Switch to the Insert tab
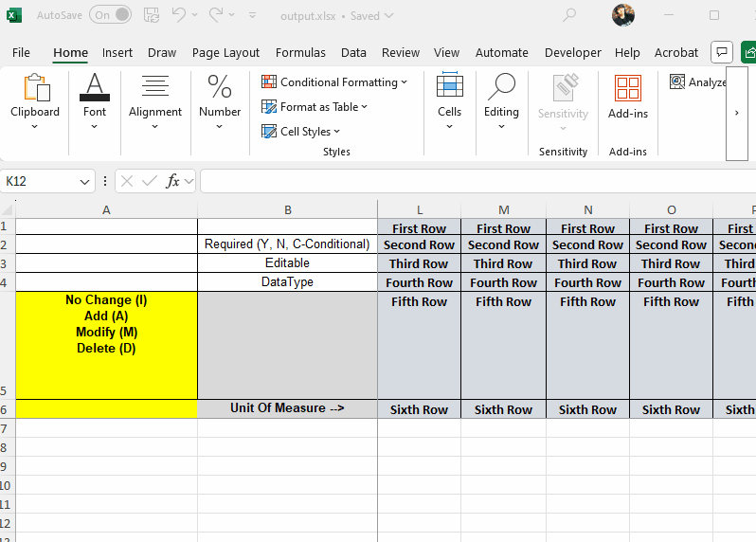The image size is (756, 542). click(x=117, y=52)
